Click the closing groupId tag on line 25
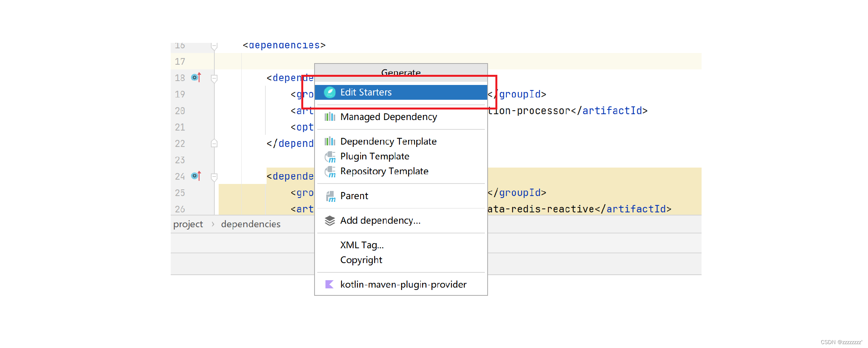868x348 pixels. point(517,193)
